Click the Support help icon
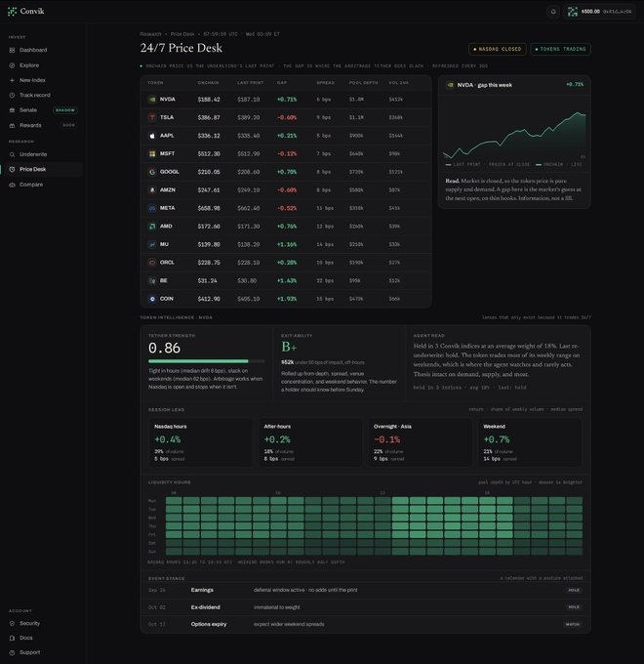644x664 pixels. pos(12,652)
